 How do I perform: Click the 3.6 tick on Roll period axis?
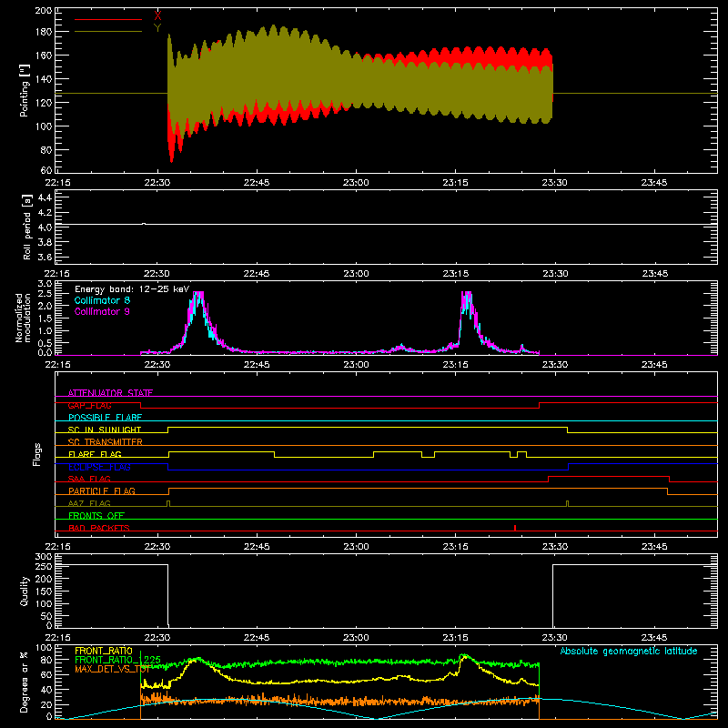click(45, 257)
